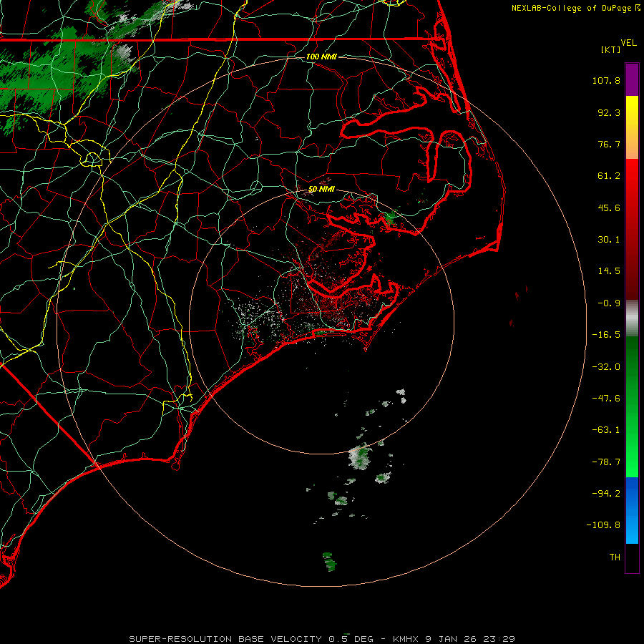Image resolution: width=644 pixels, height=644 pixels.
Task: Select the -32.0 scale value
Action: pyautogui.click(x=606, y=367)
